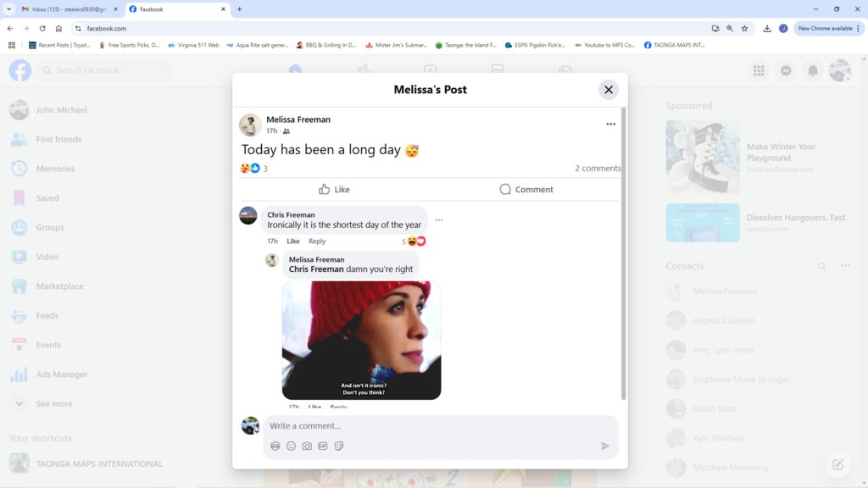Open the Dissolves Hangovers ad

click(x=759, y=223)
